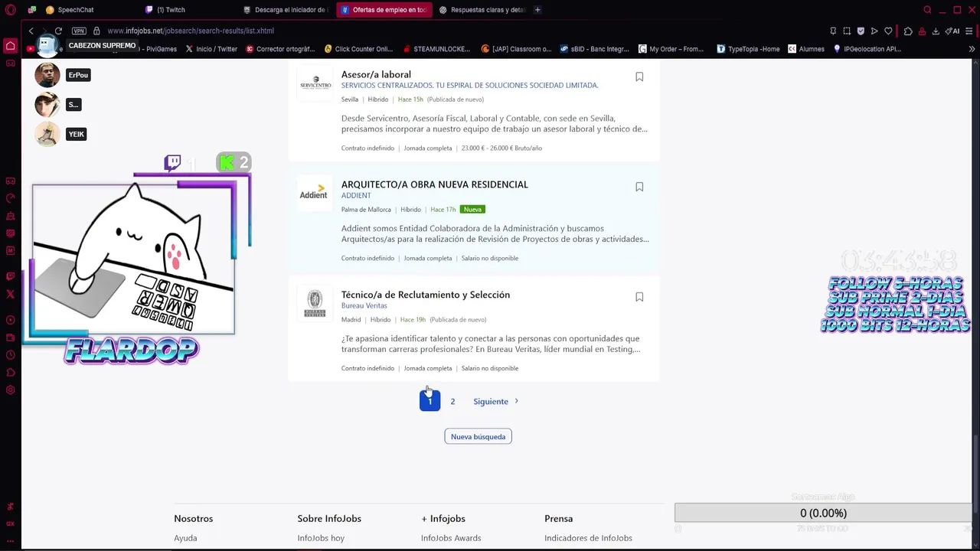The width and height of the screenshot is (980, 551).
Task: Open ARQUITECTO/A OBRA NUEVA RESIDENCIAL job
Action: pos(434,184)
